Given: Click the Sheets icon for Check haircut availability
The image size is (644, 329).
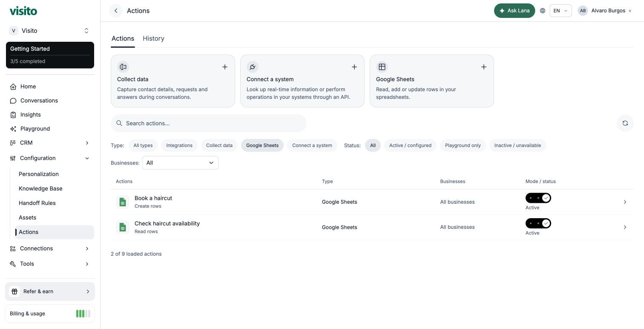Looking at the screenshot, I should (x=123, y=227).
